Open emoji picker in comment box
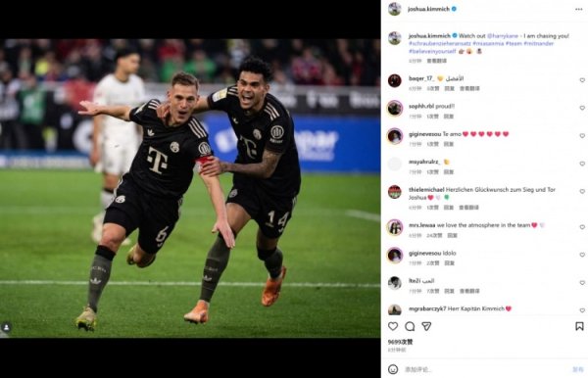The width and height of the screenshot is (588, 378). tap(393, 369)
